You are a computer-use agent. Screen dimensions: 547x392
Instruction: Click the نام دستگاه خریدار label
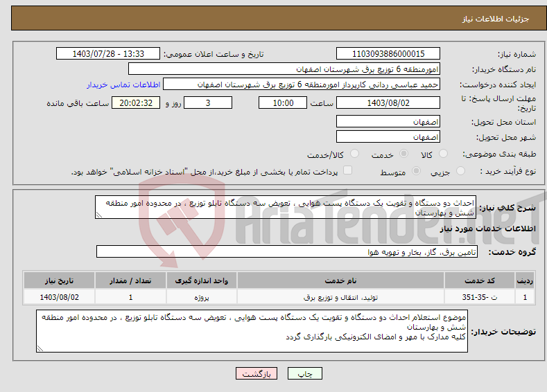[x=504, y=70]
